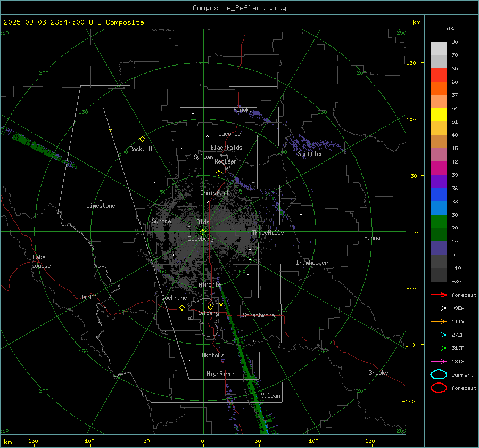The width and height of the screenshot is (479, 448).
Task: Click the yellow diamond at the radar center
Action: 203,232
